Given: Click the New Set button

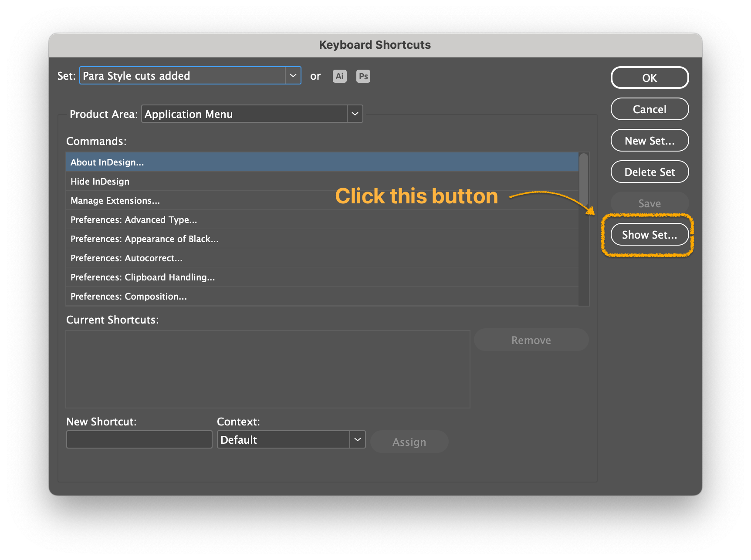Looking at the screenshot, I should point(649,140).
